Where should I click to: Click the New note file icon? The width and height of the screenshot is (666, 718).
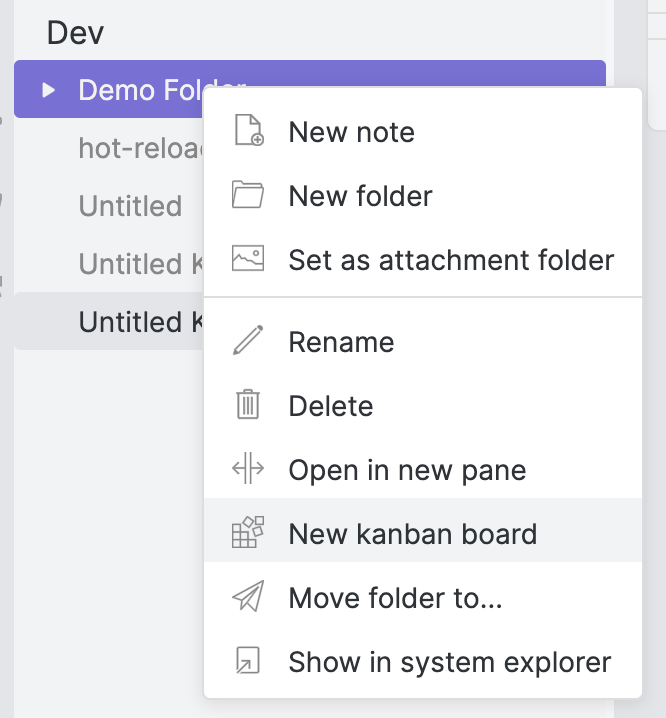(x=247, y=132)
